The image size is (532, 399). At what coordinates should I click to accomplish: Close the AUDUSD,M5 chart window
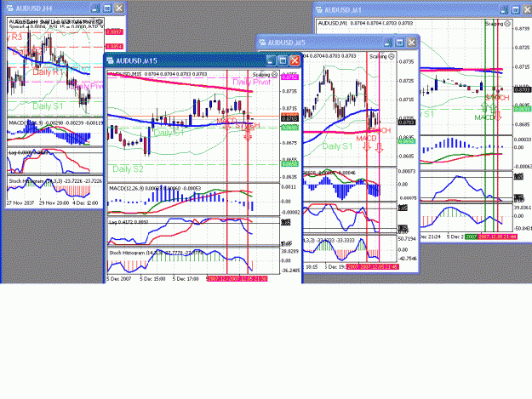tap(411, 43)
